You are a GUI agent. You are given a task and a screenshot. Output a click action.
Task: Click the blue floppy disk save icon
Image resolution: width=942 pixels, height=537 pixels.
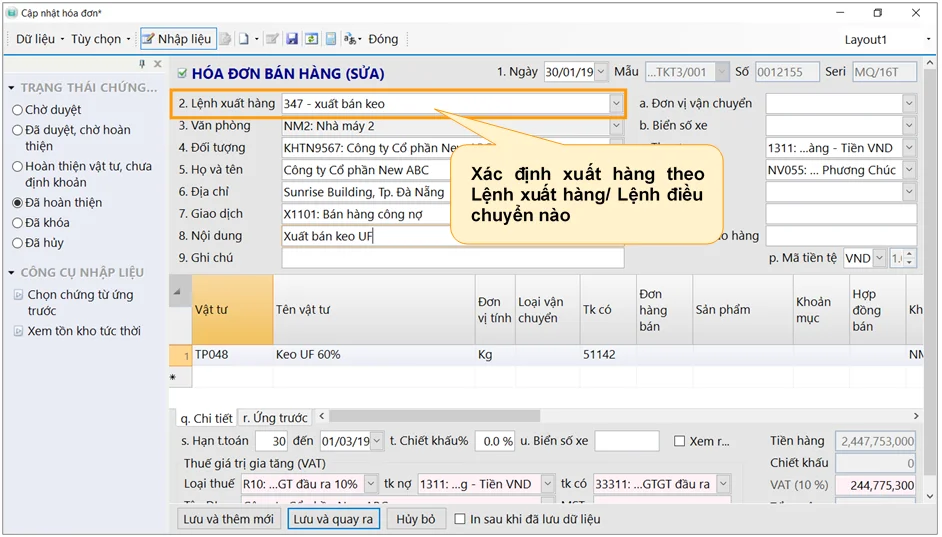pos(292,39)
